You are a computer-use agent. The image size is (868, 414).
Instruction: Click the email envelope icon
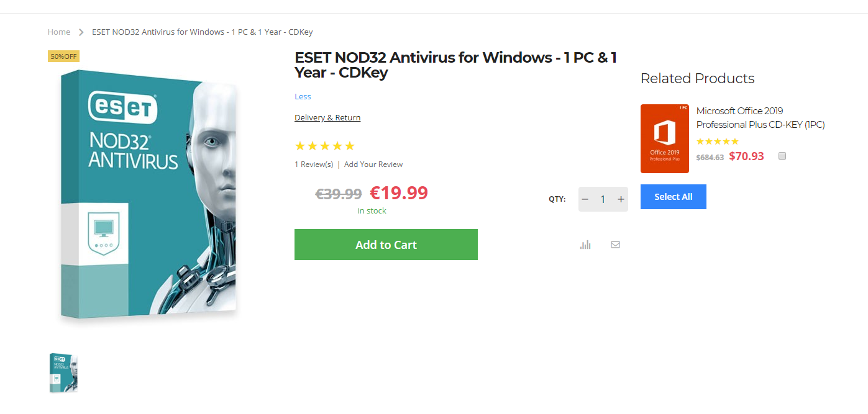coord(615,245)
